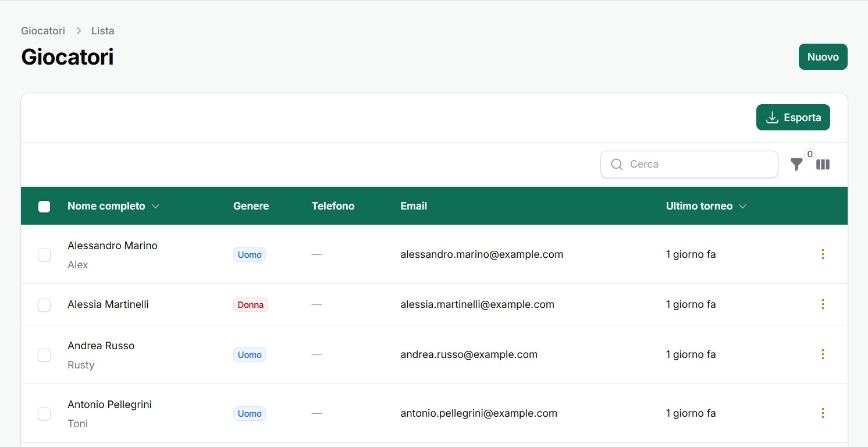Tick checkbox for Alessia Martinelli
The width and height of the screenshot is (868, 447).
pyautogui.click(x=44, y=305)
